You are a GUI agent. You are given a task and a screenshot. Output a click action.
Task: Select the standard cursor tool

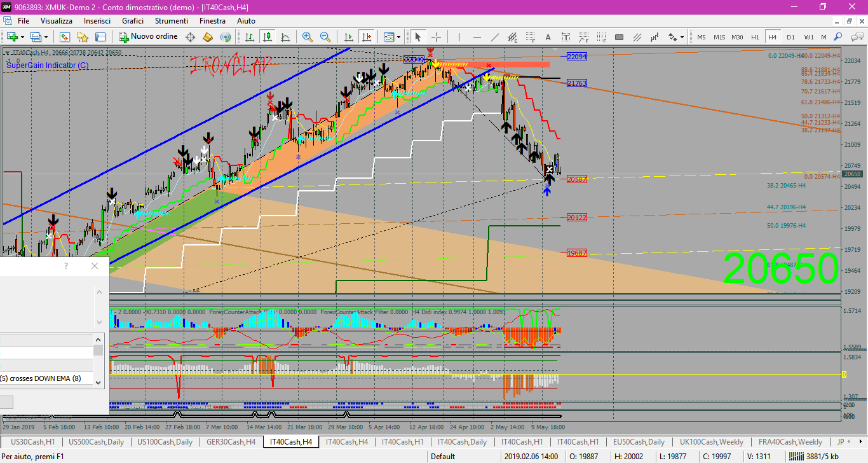[418, 37]
